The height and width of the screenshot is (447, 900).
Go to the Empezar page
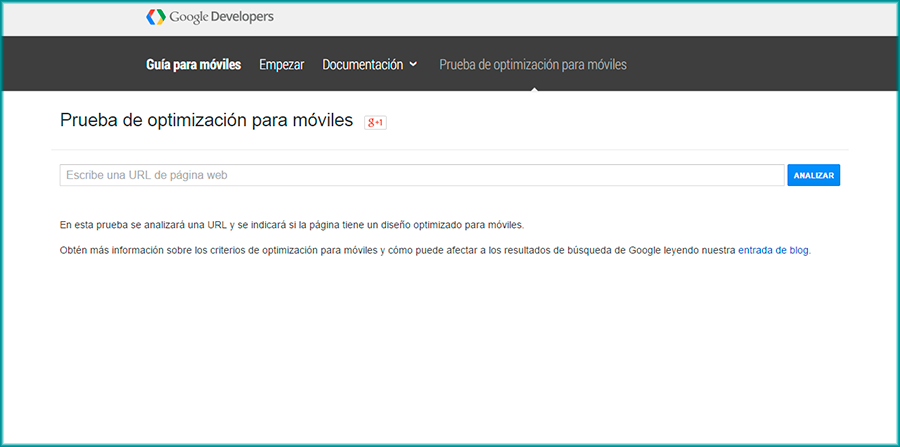281,65
